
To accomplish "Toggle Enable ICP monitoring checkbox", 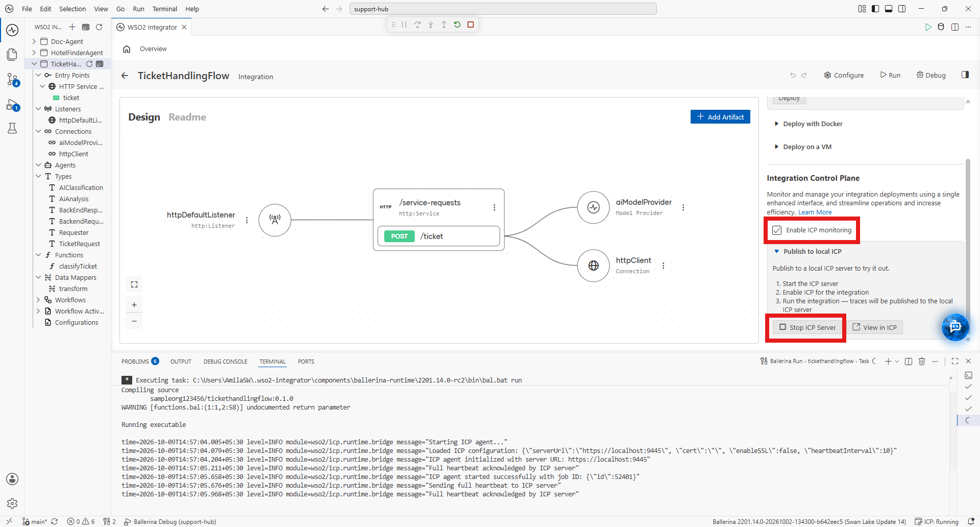I will point(777,230).
